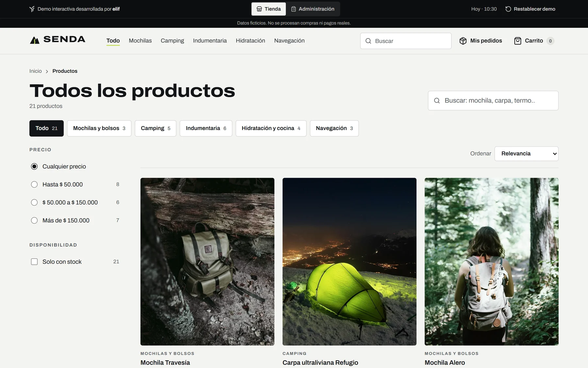Open the Carpa ultraliviana Refugio tent photo
Screen dimensions: 588x368
coord(350,261)
